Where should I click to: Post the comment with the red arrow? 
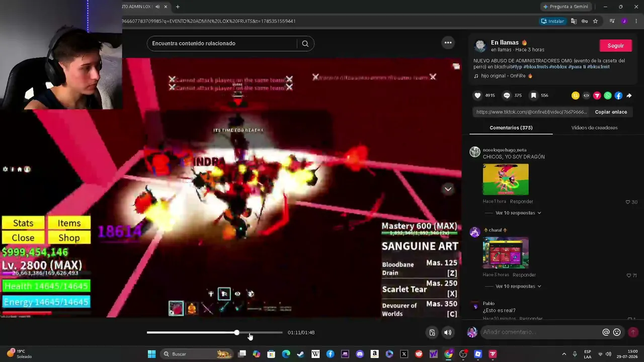point(633,332)
